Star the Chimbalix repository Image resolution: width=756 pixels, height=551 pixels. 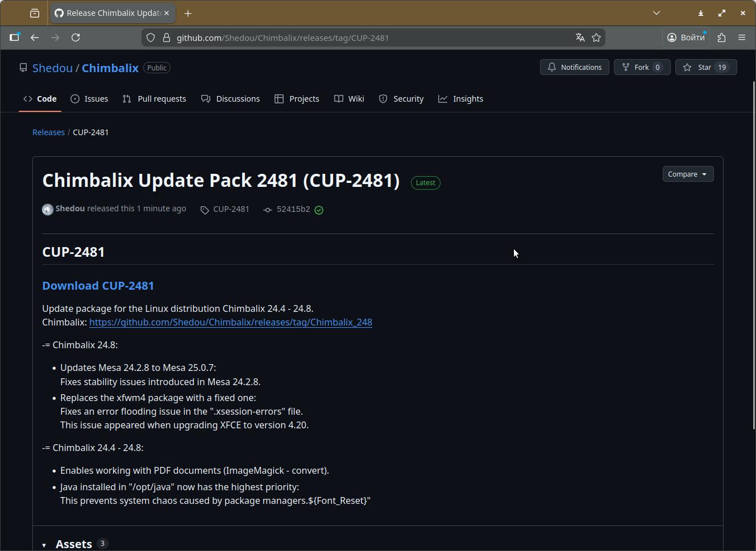(706, 67)
